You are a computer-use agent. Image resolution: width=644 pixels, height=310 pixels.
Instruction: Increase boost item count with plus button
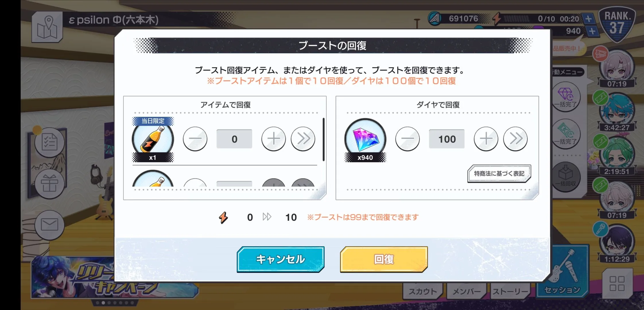tap(273, 139)
